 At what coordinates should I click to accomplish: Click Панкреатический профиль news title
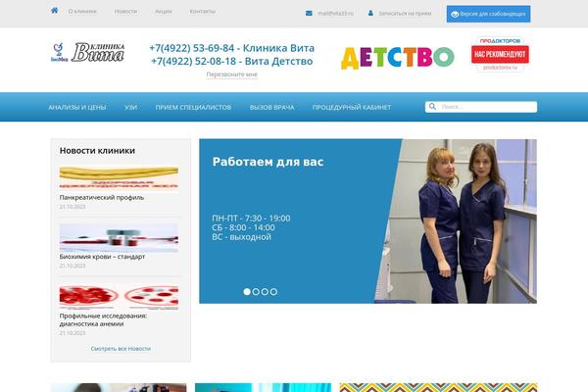[x=102, y=197]
